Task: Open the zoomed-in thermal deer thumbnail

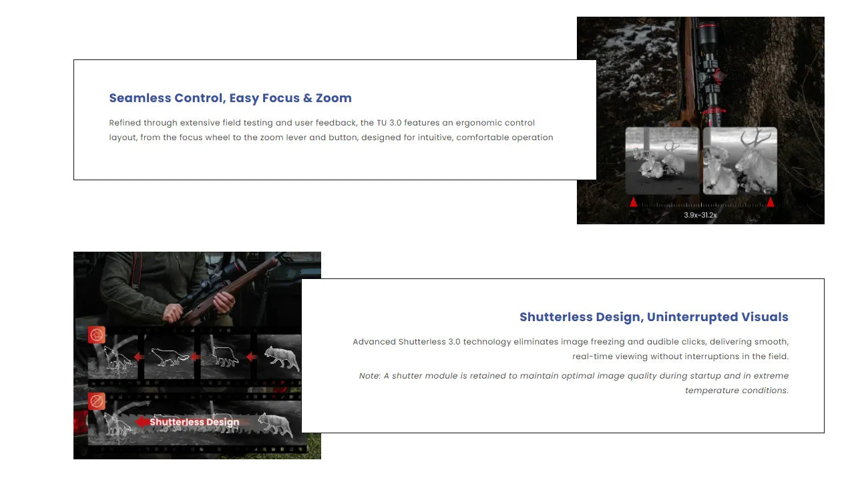Action: (740, 161)
